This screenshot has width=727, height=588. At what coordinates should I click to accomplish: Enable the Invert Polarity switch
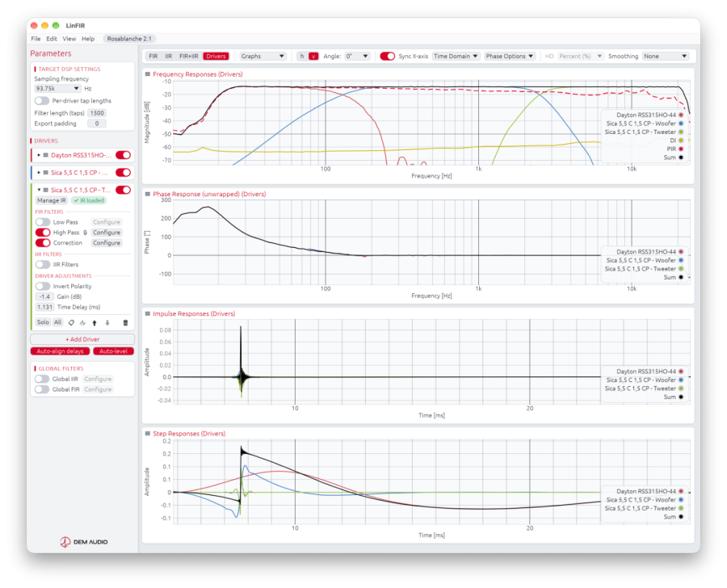tap(43, 286)
